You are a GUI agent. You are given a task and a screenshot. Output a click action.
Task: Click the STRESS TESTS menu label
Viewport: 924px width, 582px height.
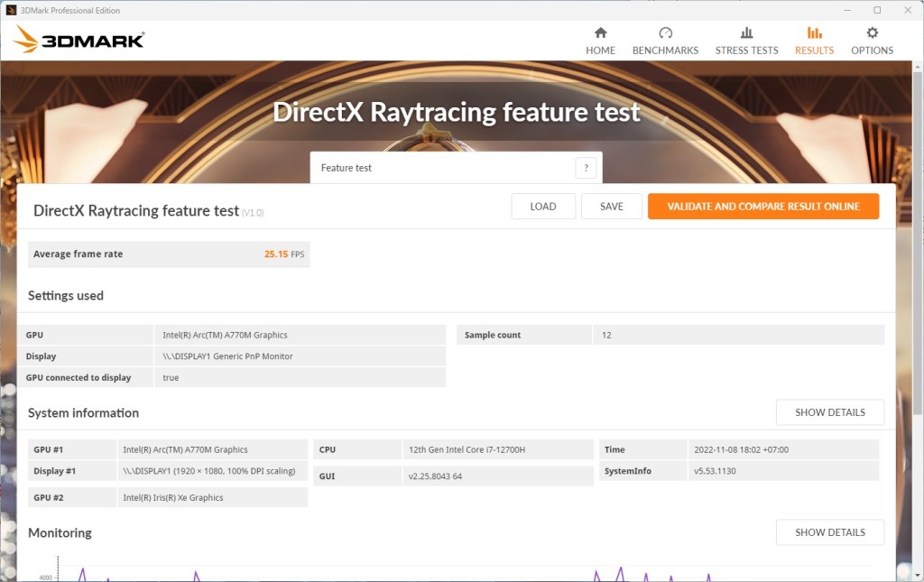(x=746, y=51)
